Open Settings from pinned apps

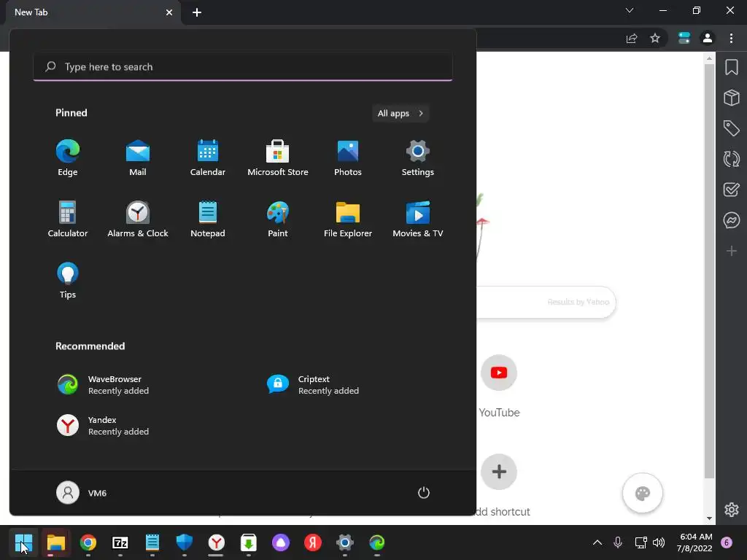pos(418,158)
